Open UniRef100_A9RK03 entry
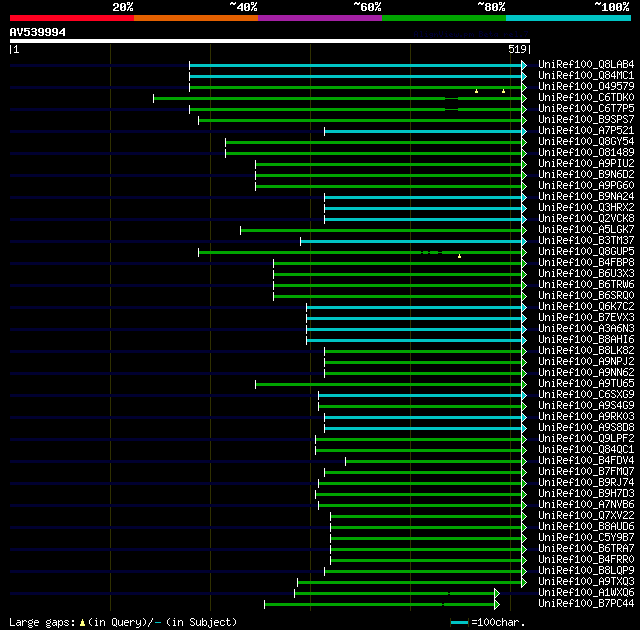The height and width of the screenshot is (630, 640). point(586,417)
